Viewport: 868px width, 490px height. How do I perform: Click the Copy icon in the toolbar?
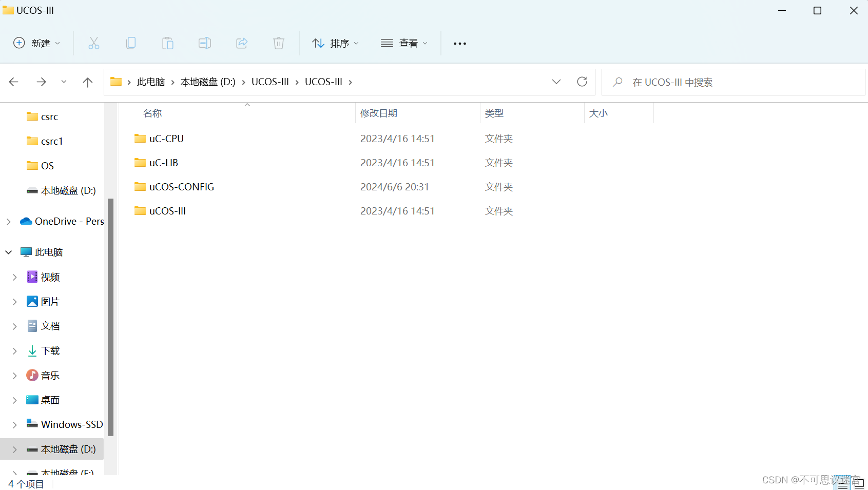(x=130, y=43)
